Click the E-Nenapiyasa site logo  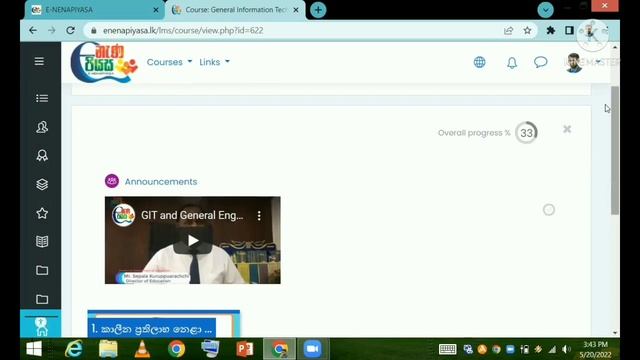[x=104, y=62]
